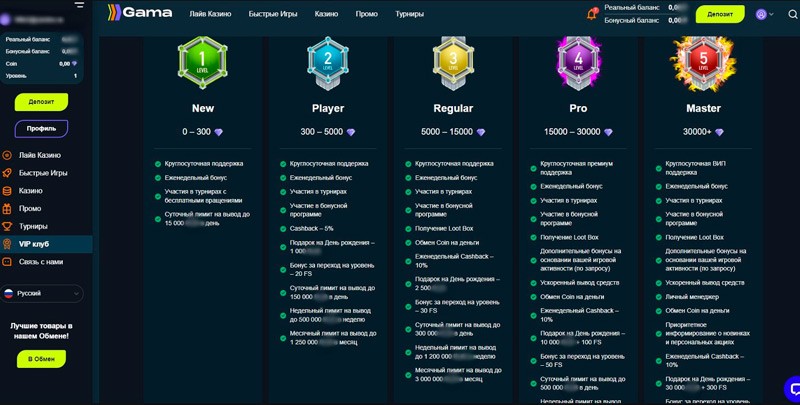
Task: Open the Русский language dropdown
Action: [42, 294]
